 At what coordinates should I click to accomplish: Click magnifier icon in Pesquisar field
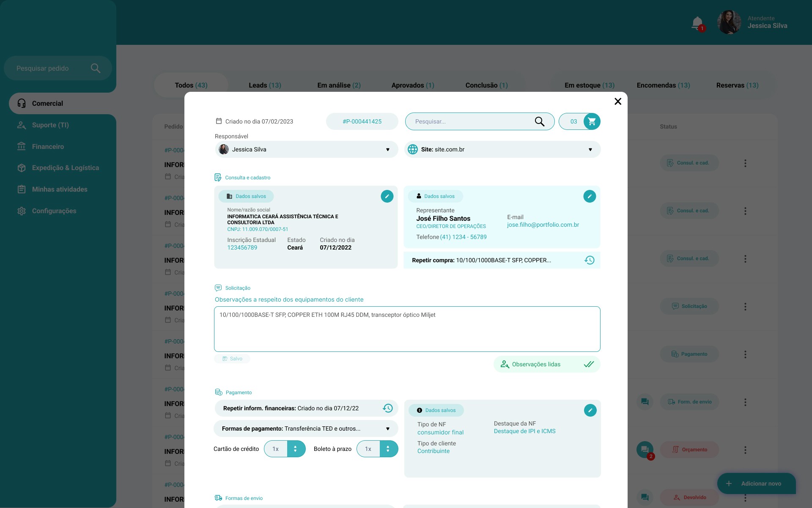tap(539, 122)
